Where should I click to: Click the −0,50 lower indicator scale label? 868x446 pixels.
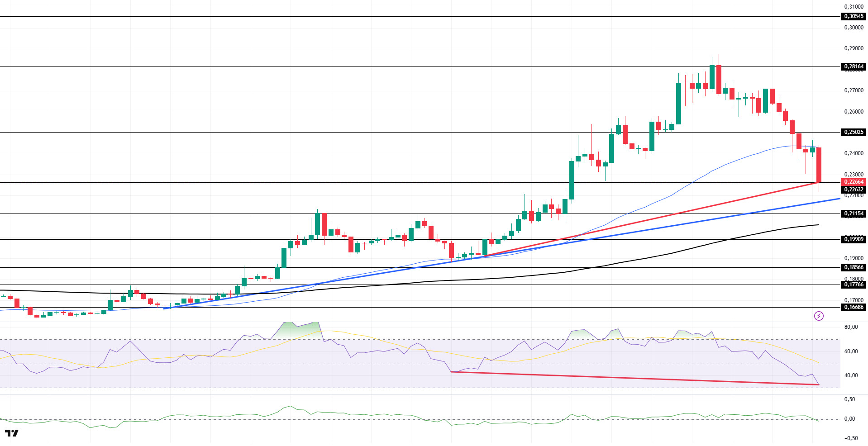pos(851,438)
